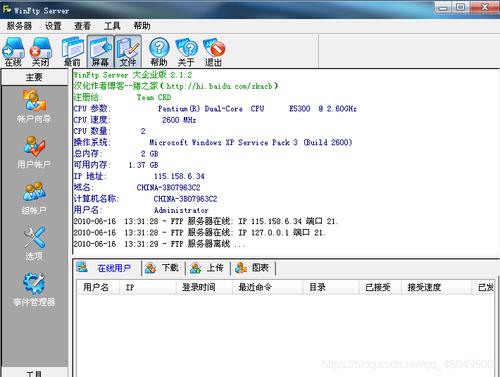Sort by the 接受速度 column header

(437, 287)
